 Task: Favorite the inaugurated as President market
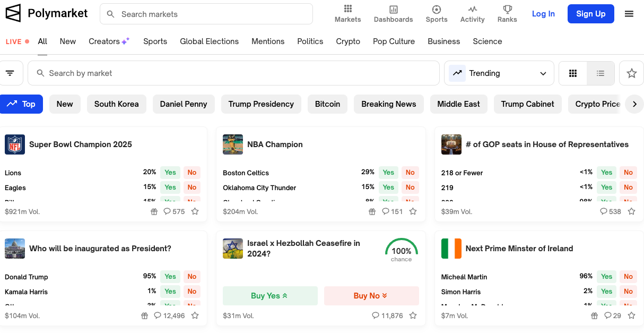click(x=195, y=315)
